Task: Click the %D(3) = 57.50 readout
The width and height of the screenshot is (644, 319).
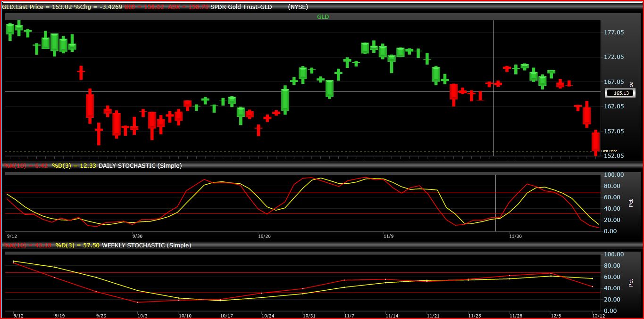Action: pos(77,245)
